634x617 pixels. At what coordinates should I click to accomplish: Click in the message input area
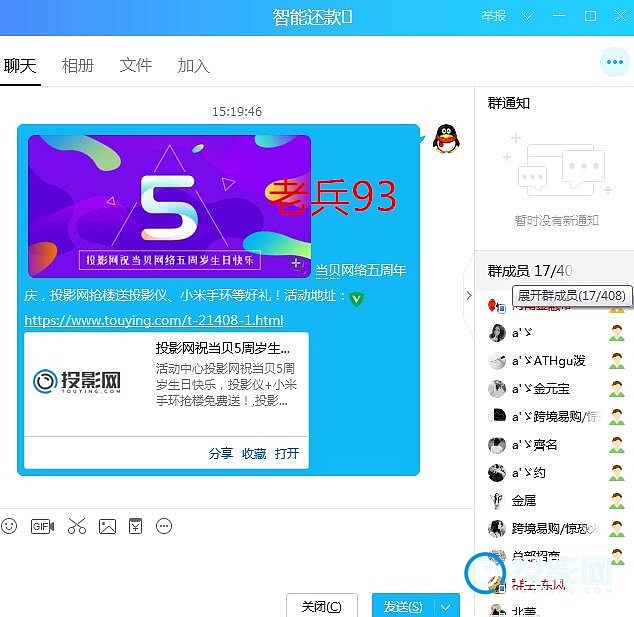click(237, 564)
